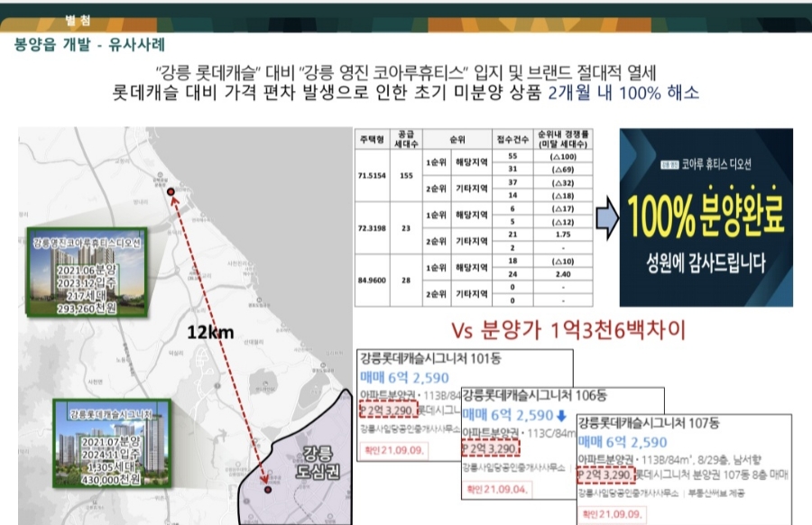Click the '확인 21.09.09.' badge on 101동
812x525 pixels.
393,450
